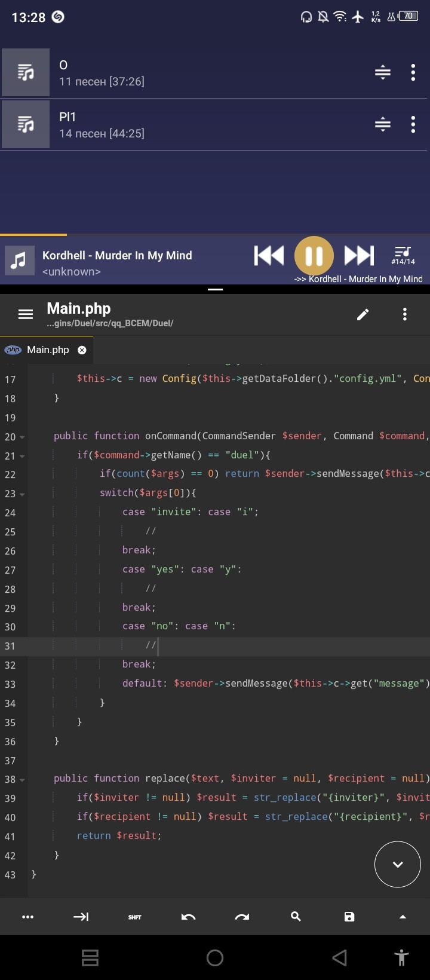Open the play queue #14/14
430x980 pixels.
tap(403, 255)
